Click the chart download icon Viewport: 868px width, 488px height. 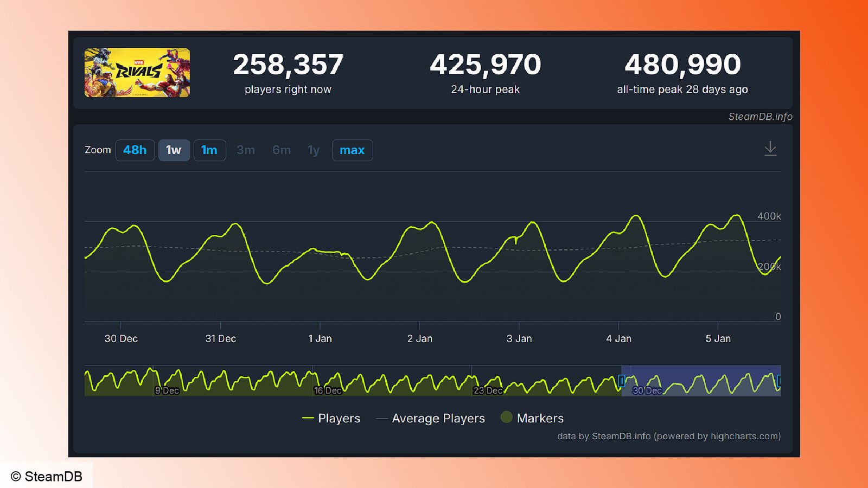point(770,149)
